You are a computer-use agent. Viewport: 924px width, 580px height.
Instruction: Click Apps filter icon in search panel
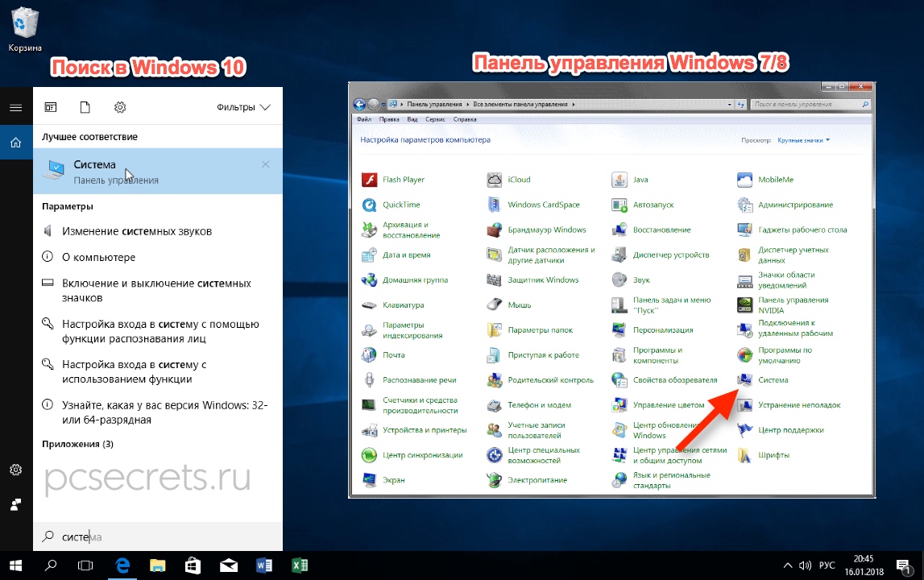[51, 106]
